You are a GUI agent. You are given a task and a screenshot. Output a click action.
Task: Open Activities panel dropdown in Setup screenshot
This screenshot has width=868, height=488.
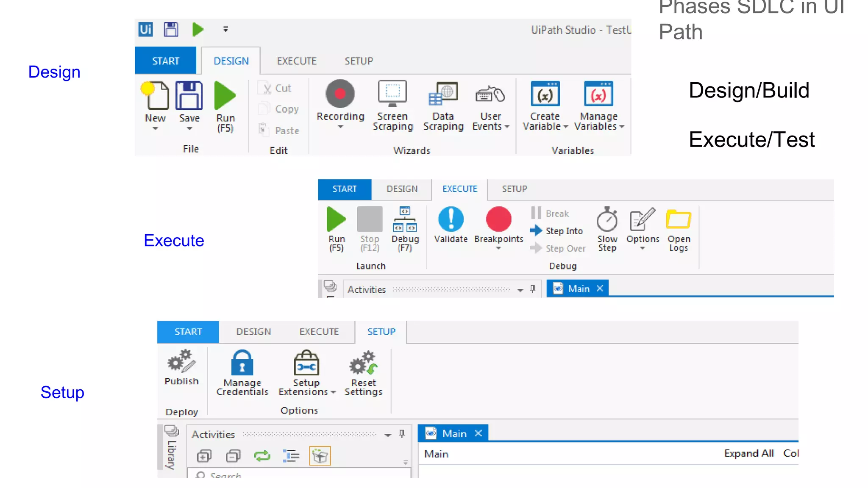pos(387,435)
